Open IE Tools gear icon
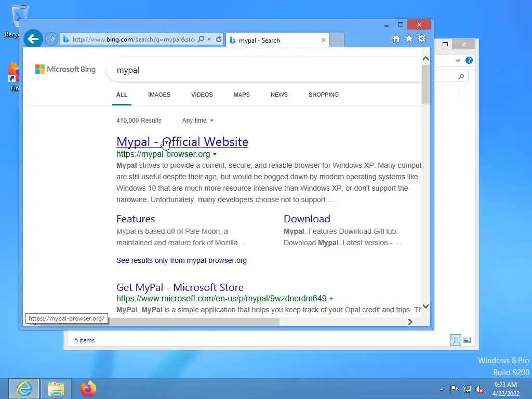Viewport: 532px width, 399px height. click(422, 38)
